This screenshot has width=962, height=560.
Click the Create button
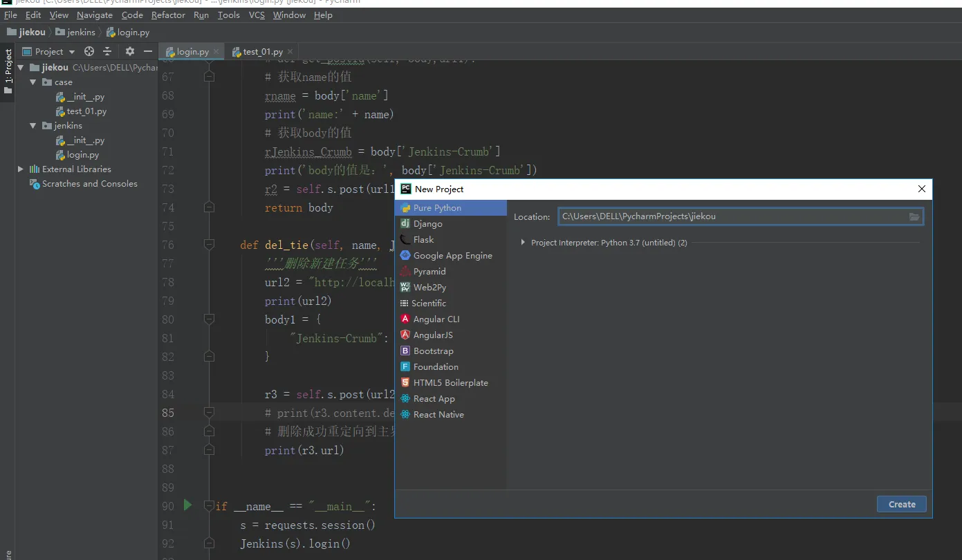902,504
